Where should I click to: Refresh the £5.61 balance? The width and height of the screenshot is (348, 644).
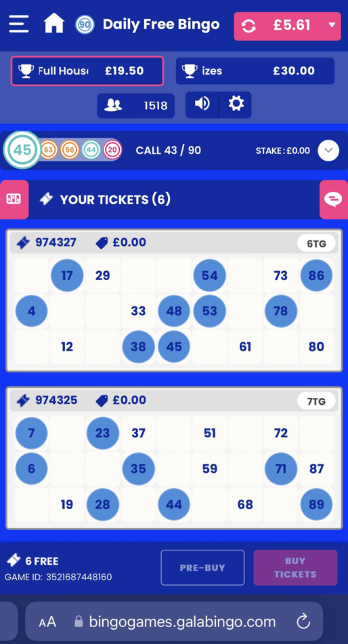pyautogui.click(x=248, y=26)
